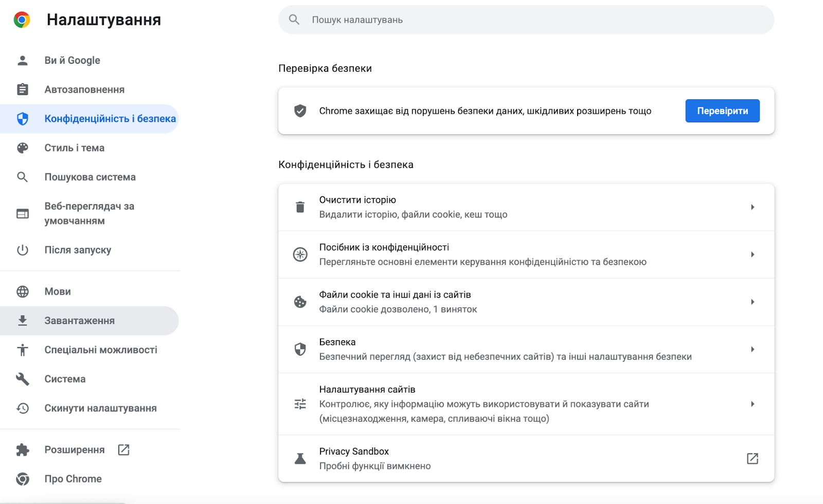This screenshot has width=823, height=504.
Task: Click the Налаштування page title
Action: (104, 20)
